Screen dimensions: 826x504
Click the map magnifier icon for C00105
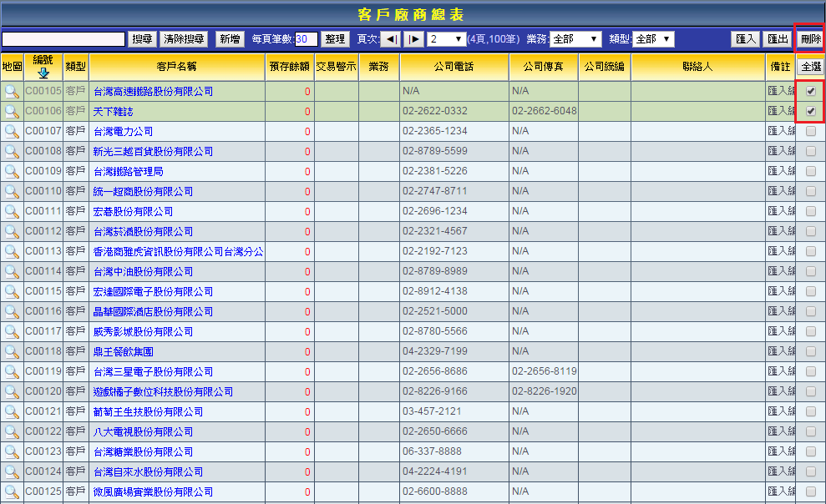point(12,91)
